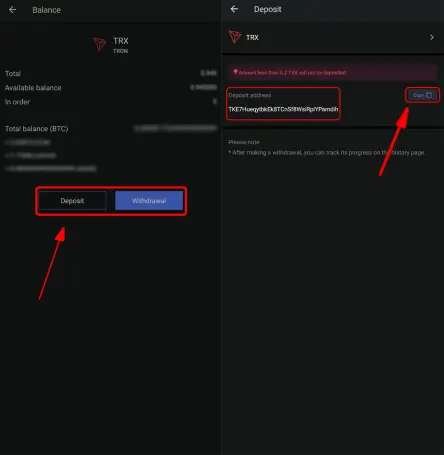Go back from the Deposit screen

click(234, 9)
